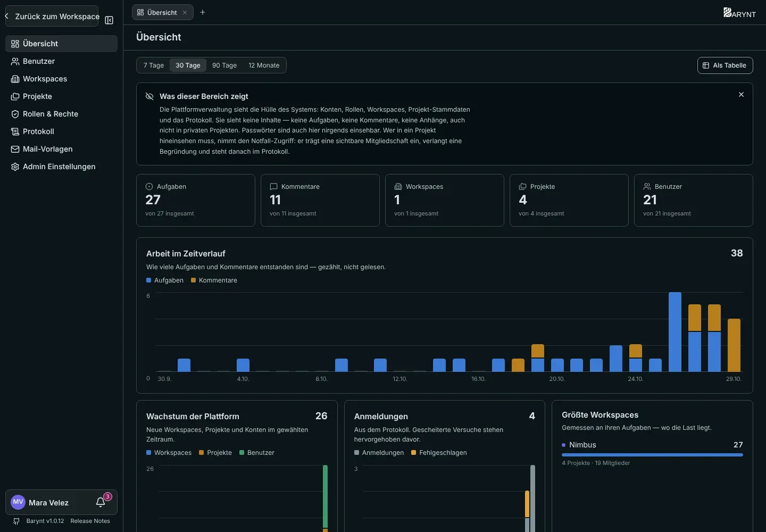Image resolution: width=766 pixels, height=532 pixels.
Task: Click the version icon beside Barynt v1.0.12
Action: click(16, 521)
